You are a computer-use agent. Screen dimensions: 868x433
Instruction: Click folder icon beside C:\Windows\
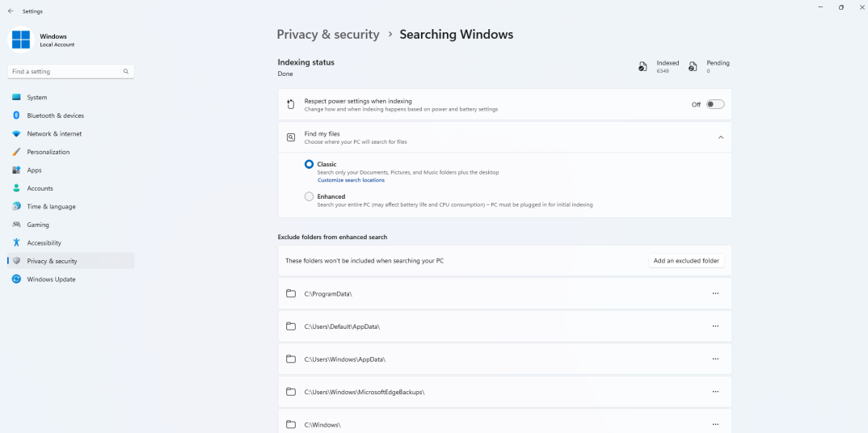coord(291,424)
